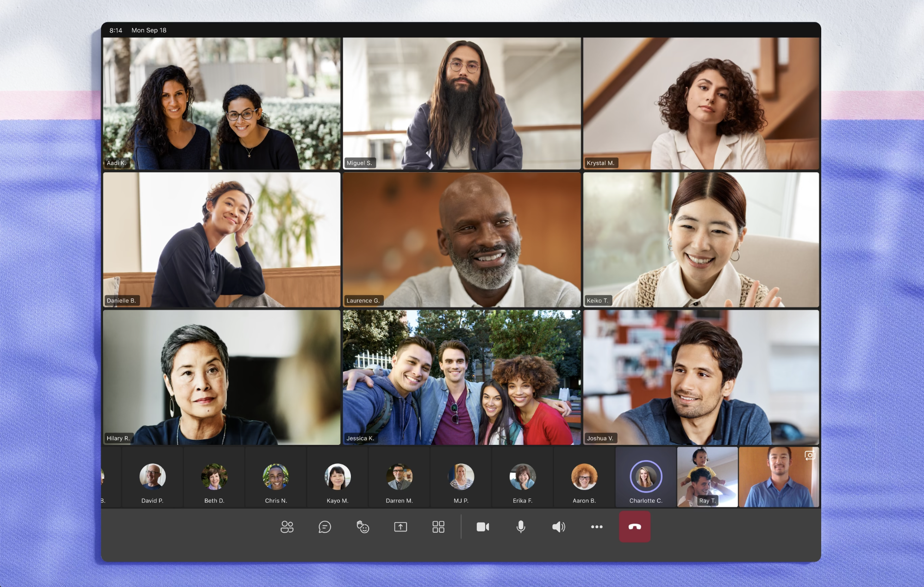Select David P. in participant strip

coord(152,476)
